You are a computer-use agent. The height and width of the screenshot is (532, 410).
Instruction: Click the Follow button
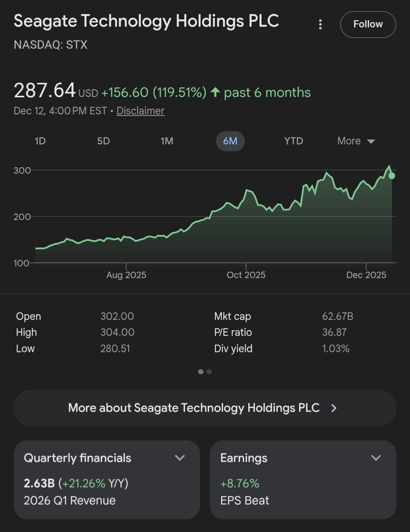pyautogui.click(x=368, y=24)
